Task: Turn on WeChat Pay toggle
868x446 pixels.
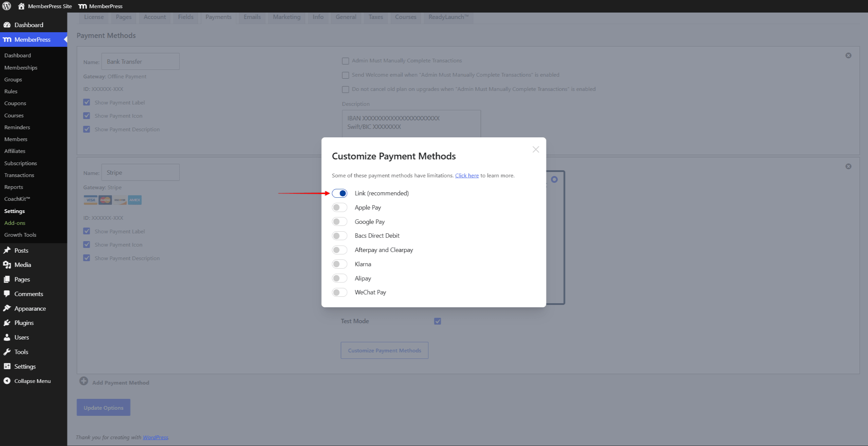Action: click(339, 292)
